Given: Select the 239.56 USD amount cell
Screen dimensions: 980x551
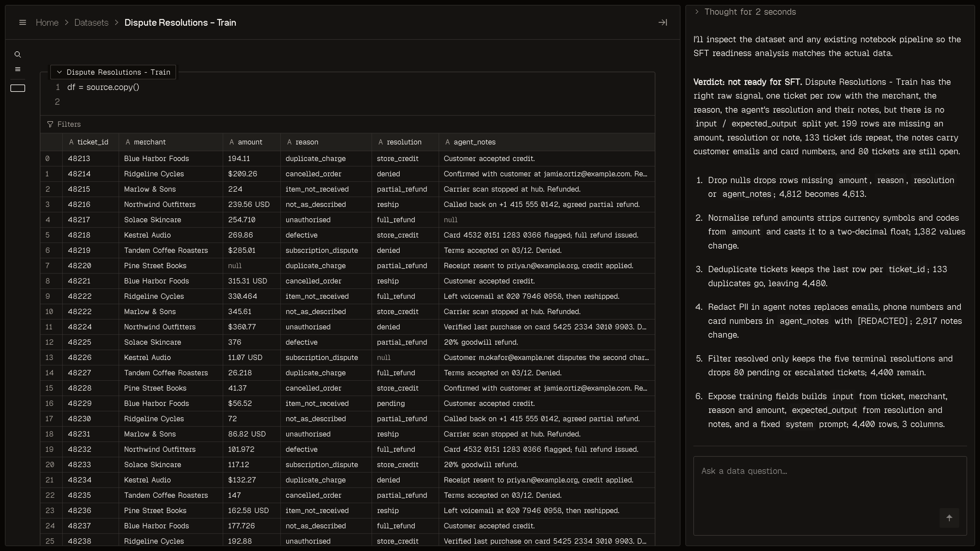Looking at the screenshot, I should coord(251,204).
